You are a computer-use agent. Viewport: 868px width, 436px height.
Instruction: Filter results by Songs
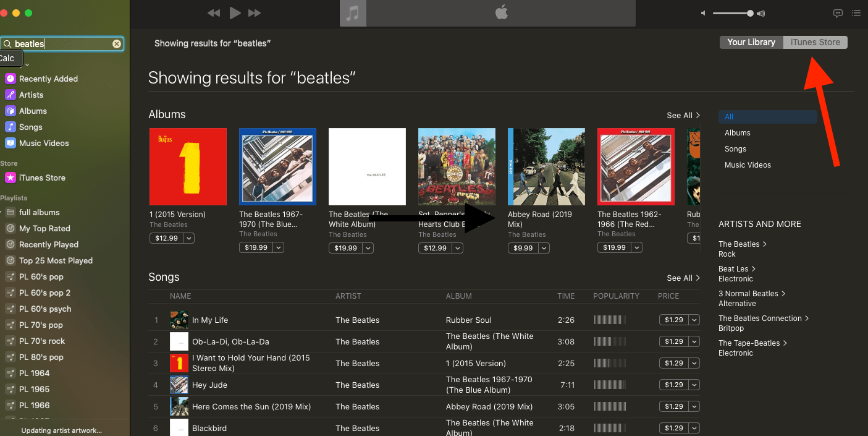pos(735,149)
